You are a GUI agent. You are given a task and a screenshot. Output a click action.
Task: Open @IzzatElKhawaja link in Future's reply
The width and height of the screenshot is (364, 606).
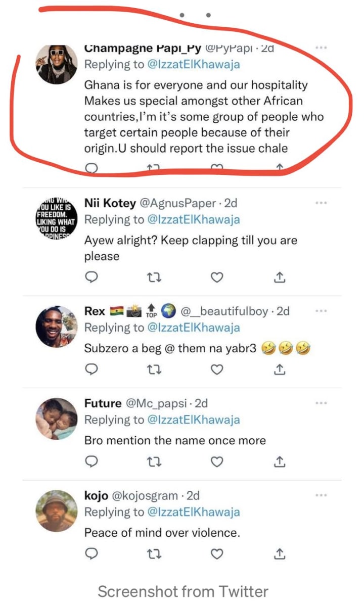coord(194,420)
